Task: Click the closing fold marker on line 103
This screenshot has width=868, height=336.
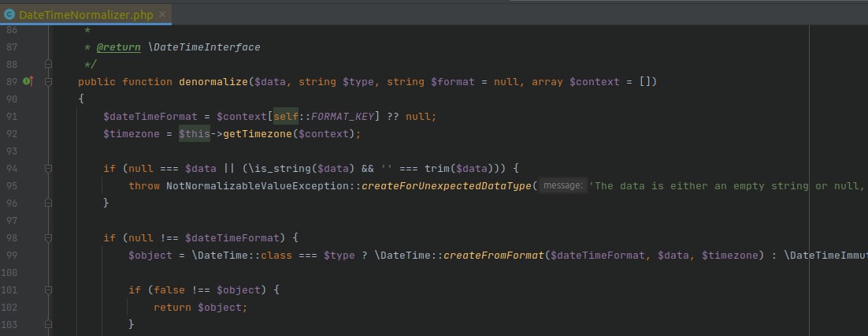Action: point(48,324)
